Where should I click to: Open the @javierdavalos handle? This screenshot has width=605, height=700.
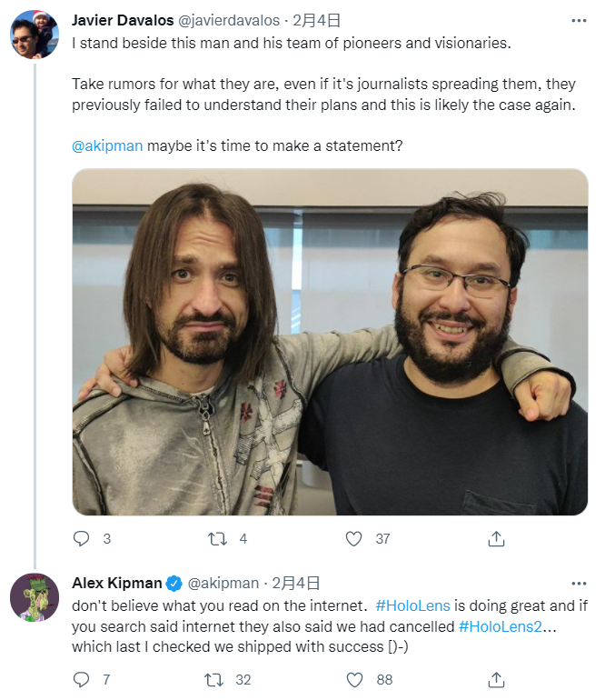(228, 20)
